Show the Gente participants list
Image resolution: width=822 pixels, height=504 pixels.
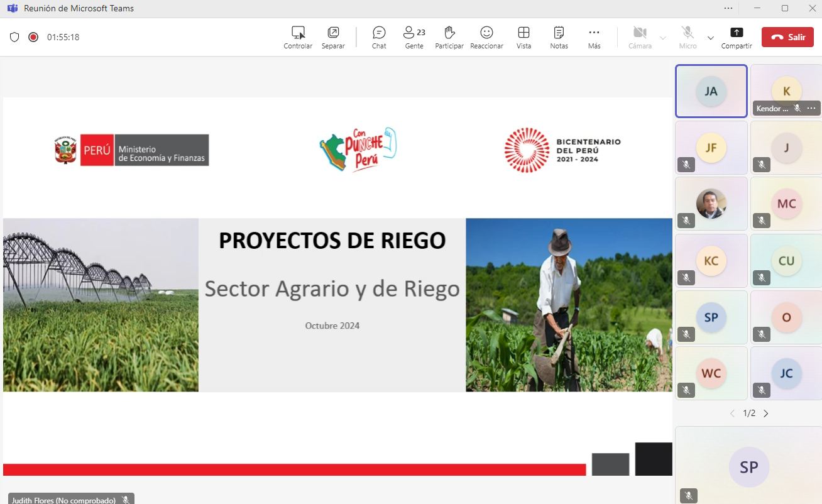tap(414, 37)
